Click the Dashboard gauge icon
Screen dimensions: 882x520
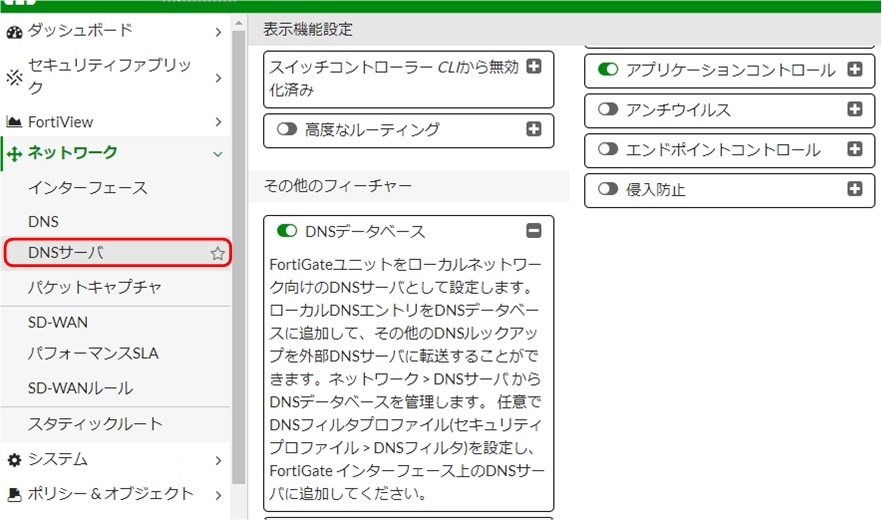click(x=14, y=32)
